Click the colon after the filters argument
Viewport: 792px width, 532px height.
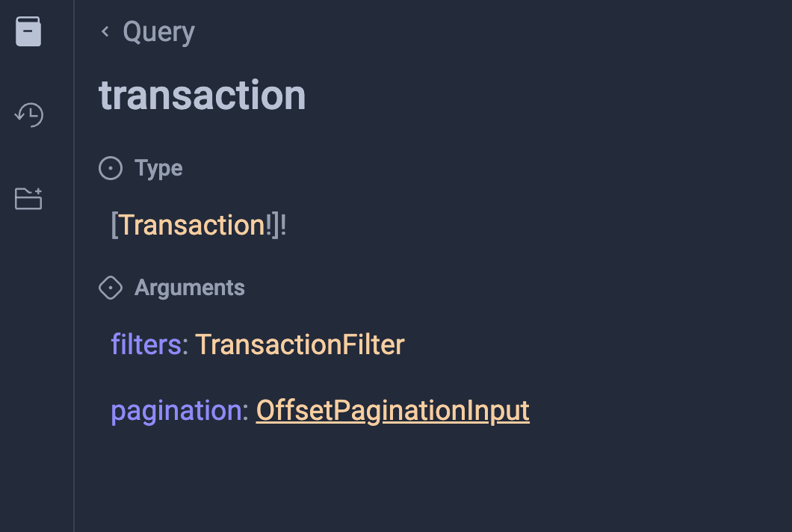[x=185, y=345]
